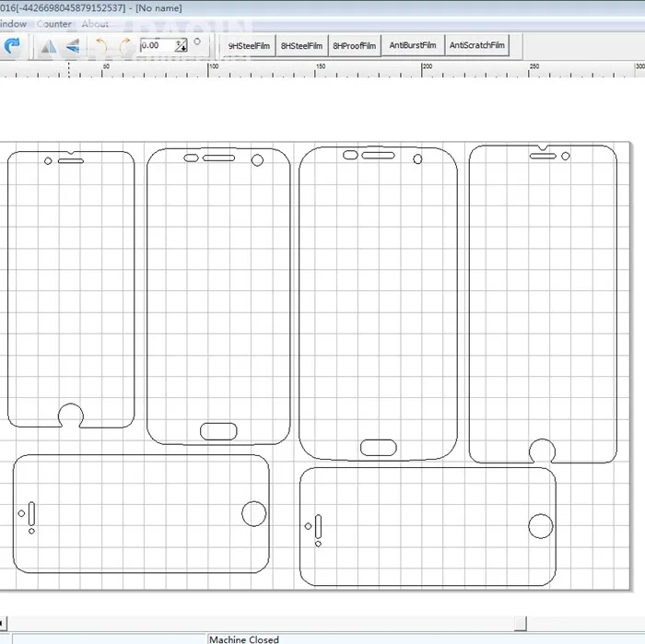Click the flip horizontal mirror icon
645x644 pixels.
point(47,45)
